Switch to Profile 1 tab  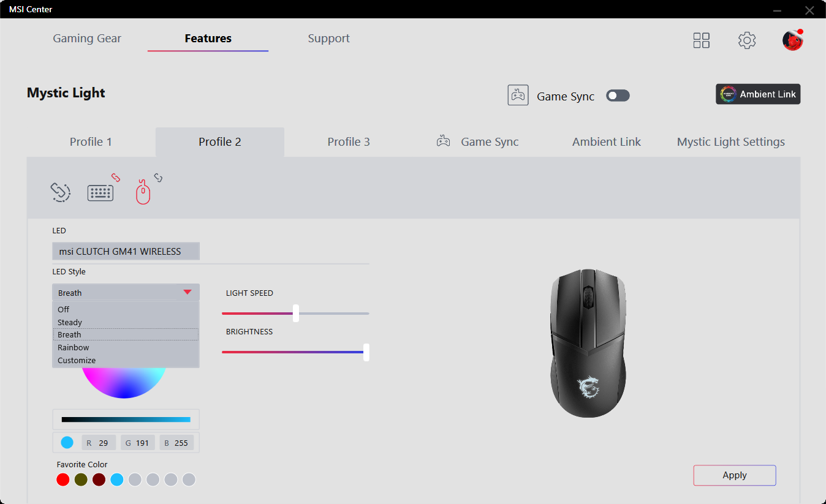pos(91,142)
